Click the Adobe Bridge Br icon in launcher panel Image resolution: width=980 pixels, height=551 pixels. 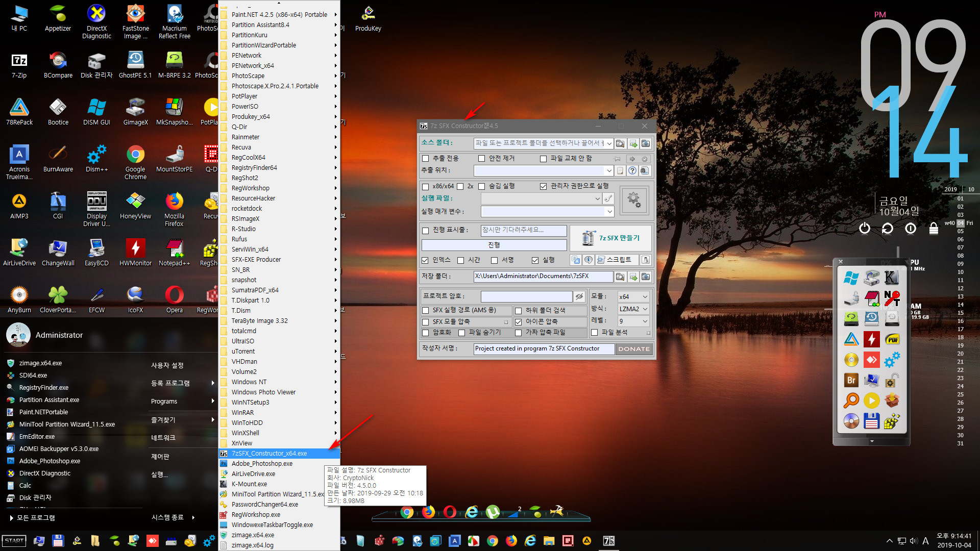pos(851,380)
